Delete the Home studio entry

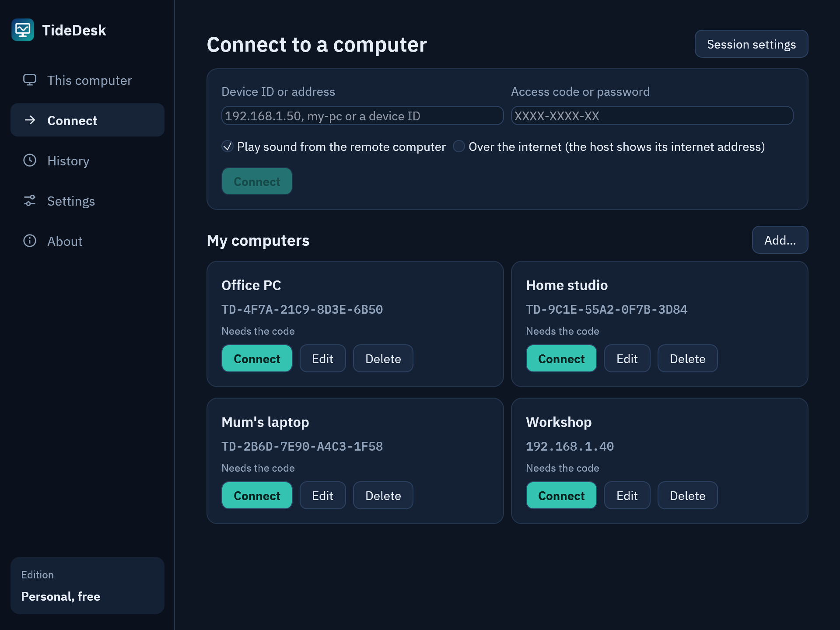pos(688,359)
